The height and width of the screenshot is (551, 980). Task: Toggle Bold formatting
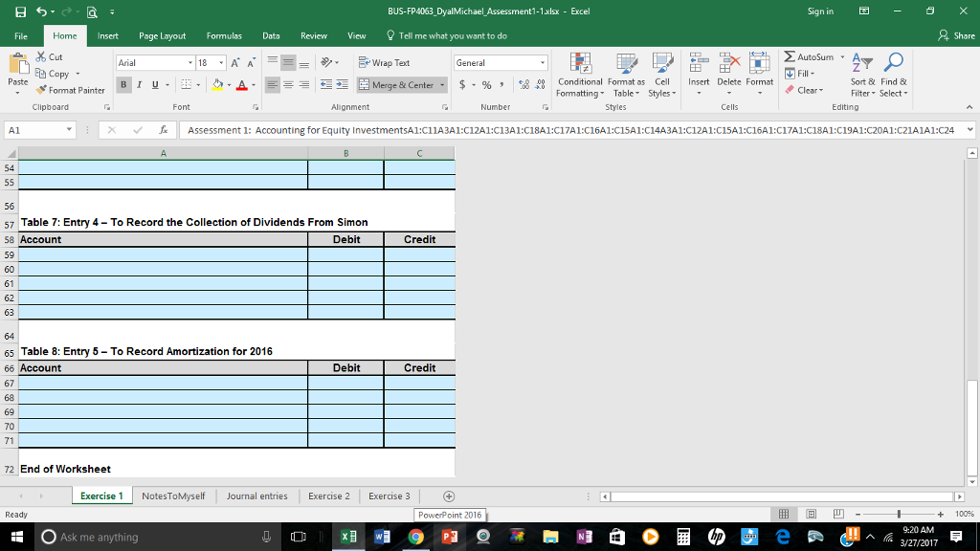123,84
